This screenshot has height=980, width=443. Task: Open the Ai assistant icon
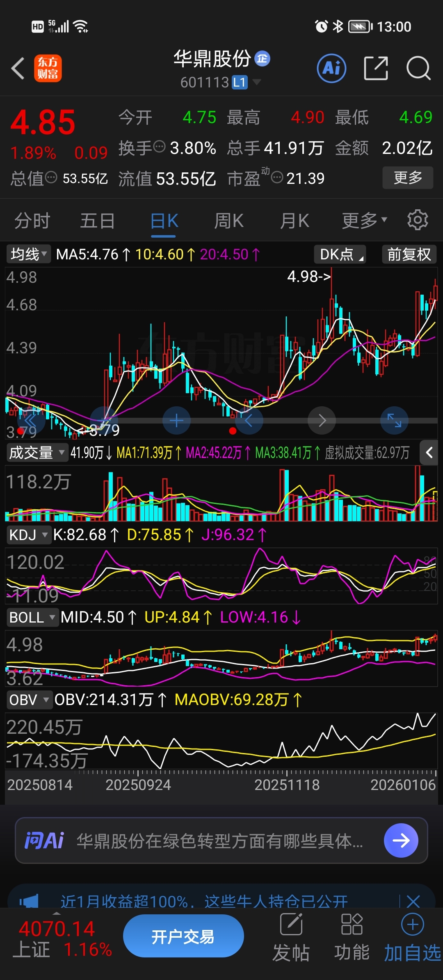click(331, 68)
